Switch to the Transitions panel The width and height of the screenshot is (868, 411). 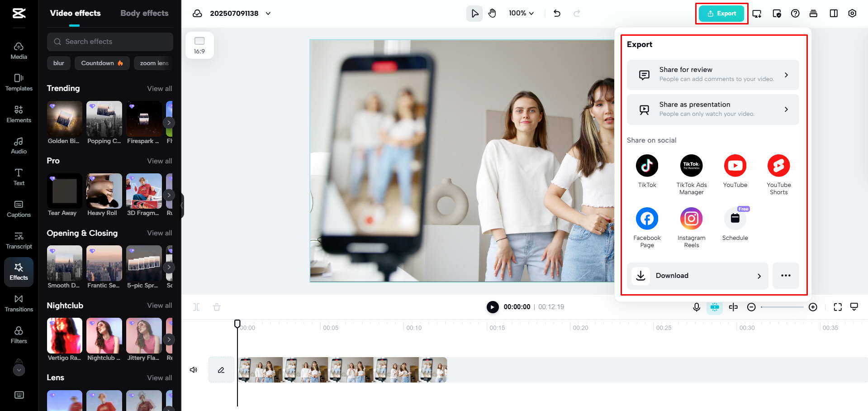(19, 302)
